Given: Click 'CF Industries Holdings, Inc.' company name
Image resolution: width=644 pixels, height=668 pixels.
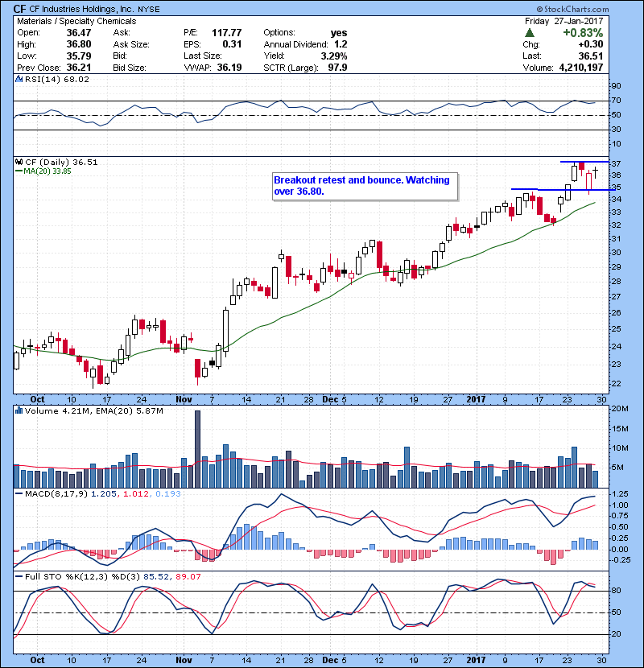Looking at the screenshot, I should point(81,9).
